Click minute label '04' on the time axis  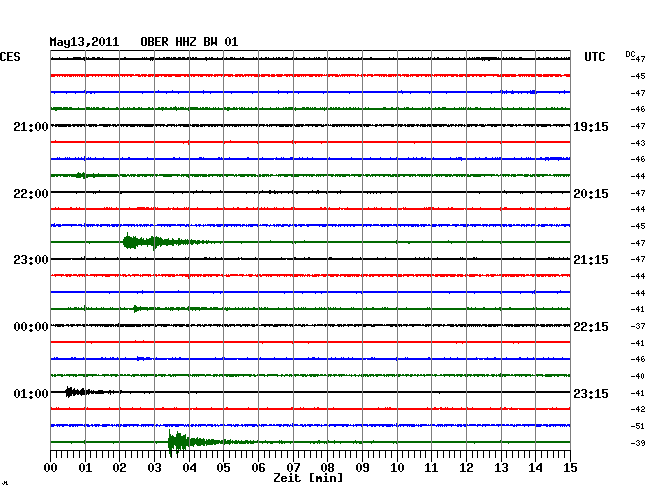tap(189, 468)
